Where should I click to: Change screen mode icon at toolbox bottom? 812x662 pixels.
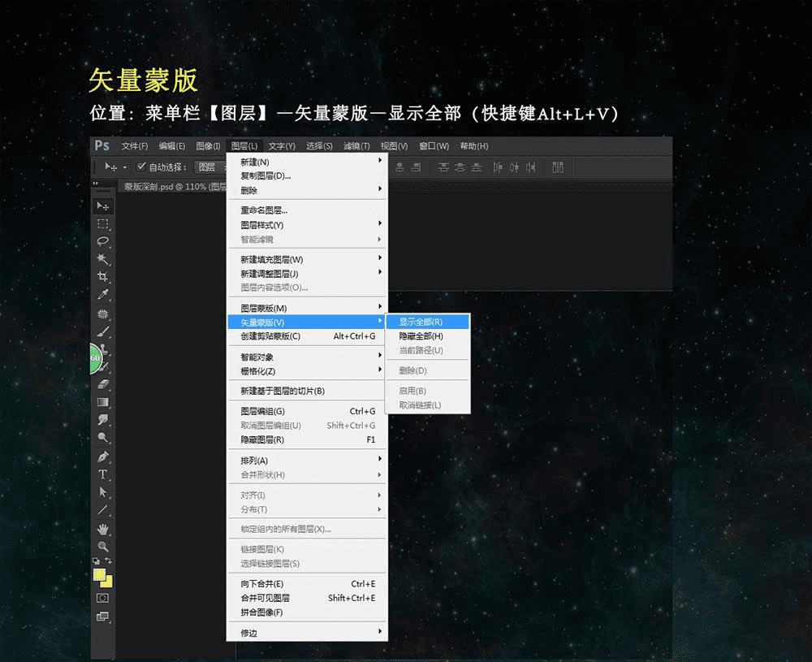102,617
